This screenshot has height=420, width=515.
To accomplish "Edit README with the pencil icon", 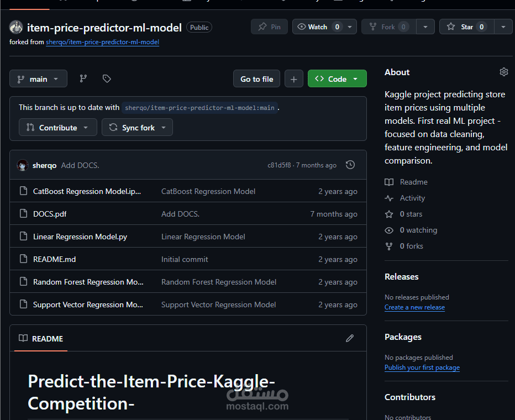I will [x=349, y=338].
